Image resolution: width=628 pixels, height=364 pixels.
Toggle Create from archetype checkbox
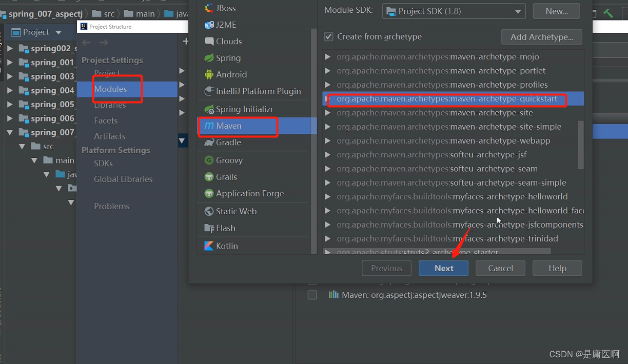click(x=328, y=37)
